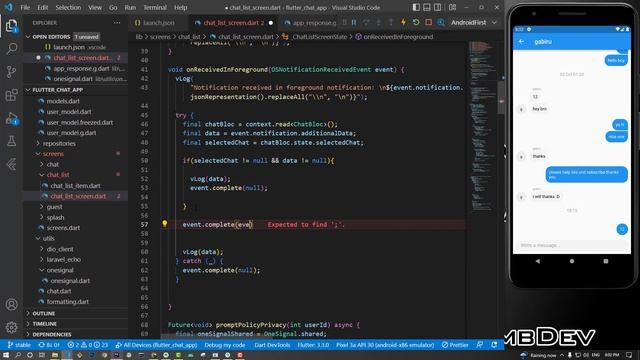Open the Selection menu
Image resolution: width=640 pixels, height=360 pixels.
68,7
